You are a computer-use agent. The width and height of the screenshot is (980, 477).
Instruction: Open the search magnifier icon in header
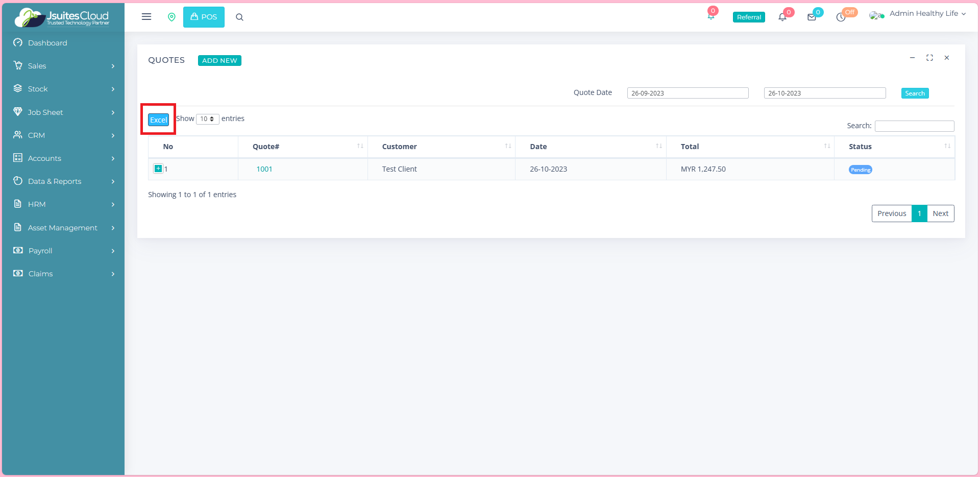[239, 17]
